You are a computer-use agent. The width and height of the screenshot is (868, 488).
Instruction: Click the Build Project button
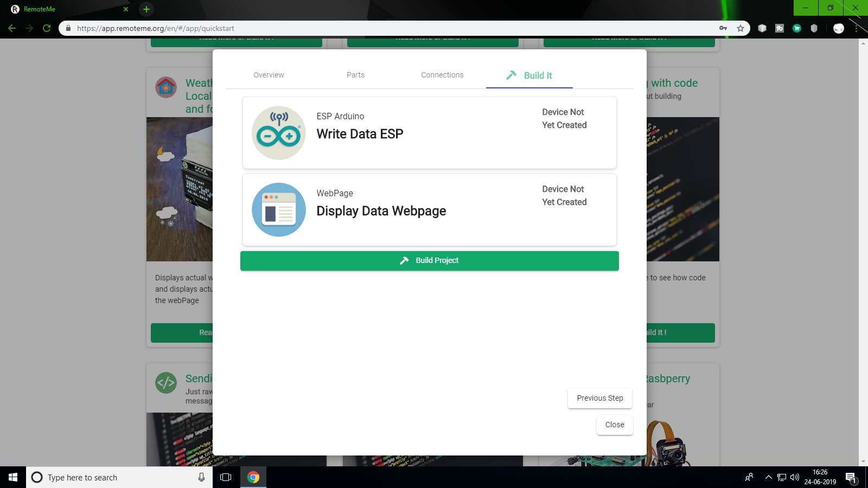(430, 260)
